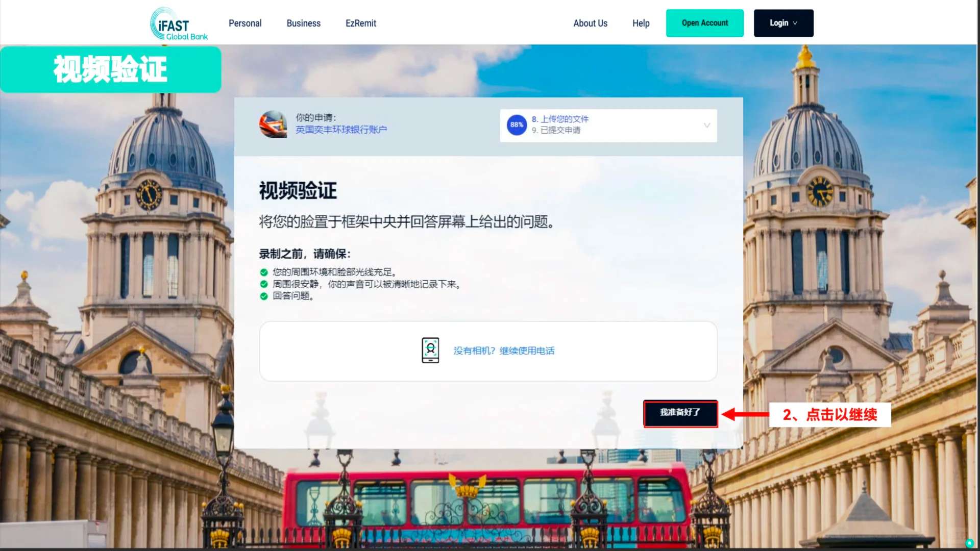Click the application avatar thumbnail image

click(x=273, y=124)
